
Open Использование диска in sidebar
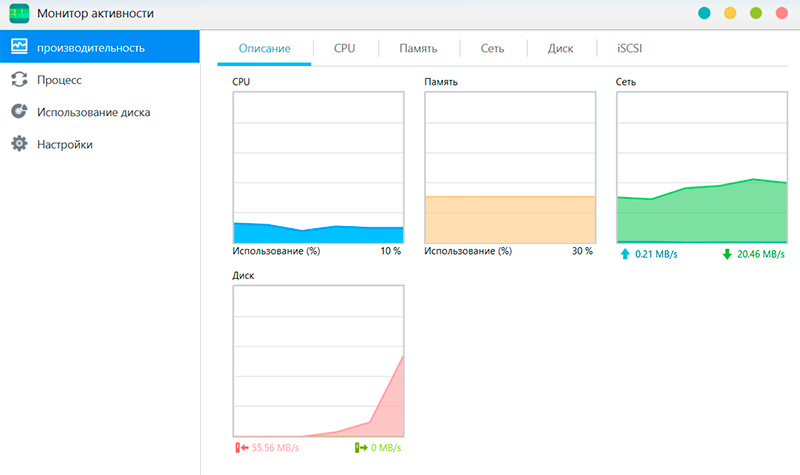(x=93, y=112)
